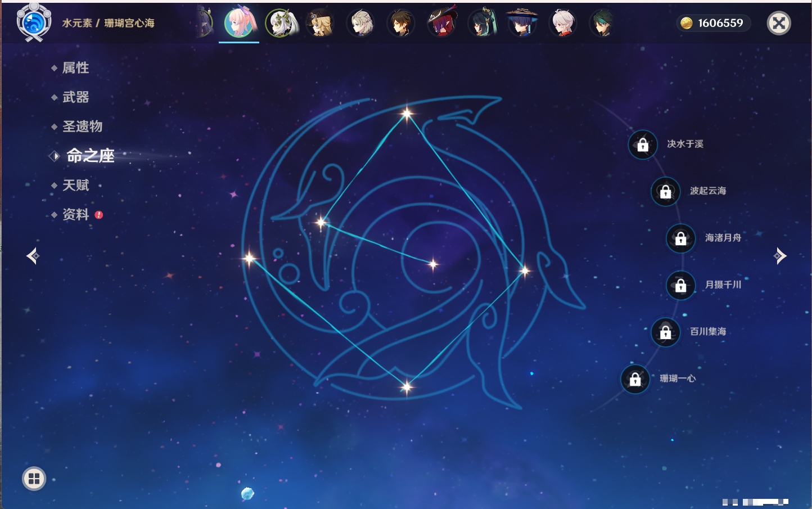Open the 属性 attributes page

tap(76, 68)
